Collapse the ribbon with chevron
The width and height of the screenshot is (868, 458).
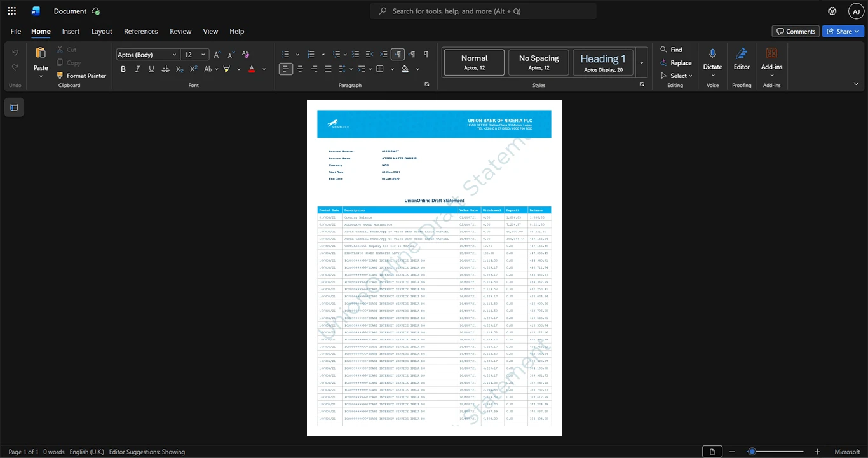pos(856,84)
